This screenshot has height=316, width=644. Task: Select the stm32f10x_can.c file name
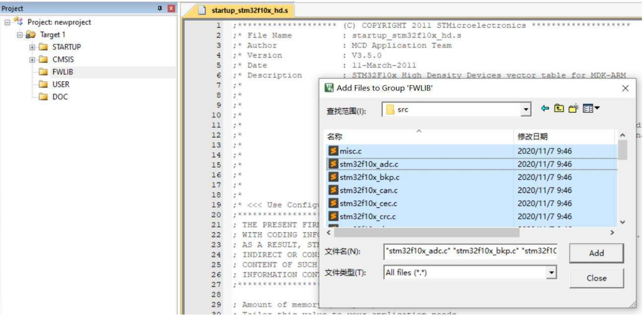[369, 190]
